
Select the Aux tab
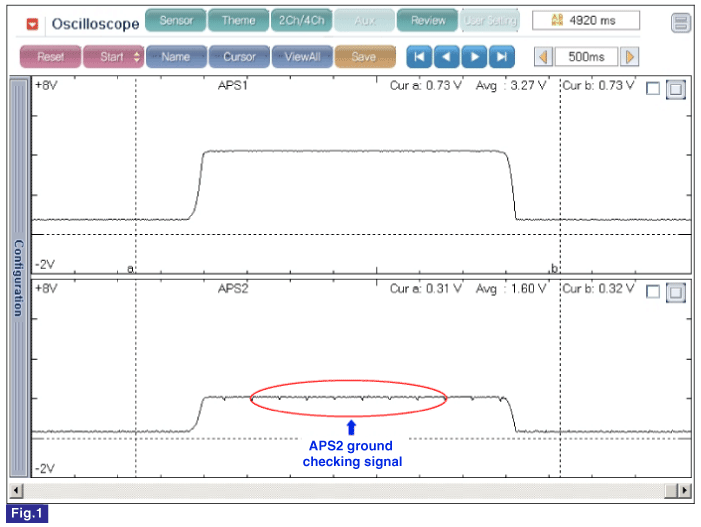tap(364, 21)
